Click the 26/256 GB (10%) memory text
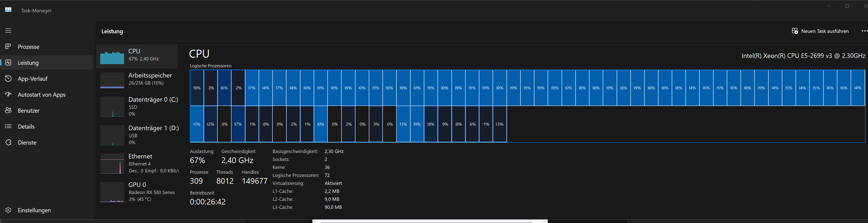 pyautogui.click(x=146, y=83)
